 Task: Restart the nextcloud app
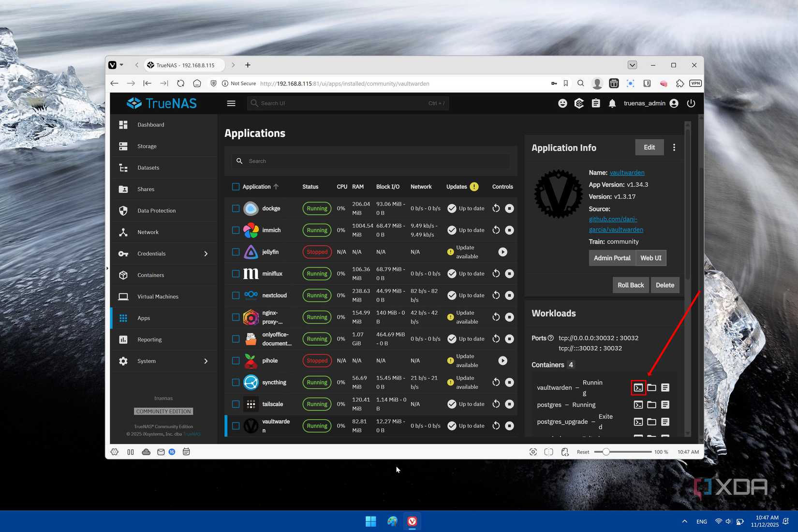coord(496,296)
